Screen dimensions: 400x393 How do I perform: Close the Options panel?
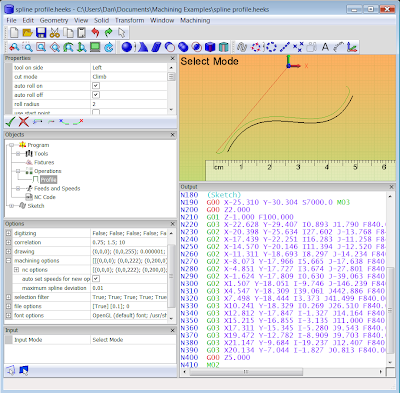point(172,224)
